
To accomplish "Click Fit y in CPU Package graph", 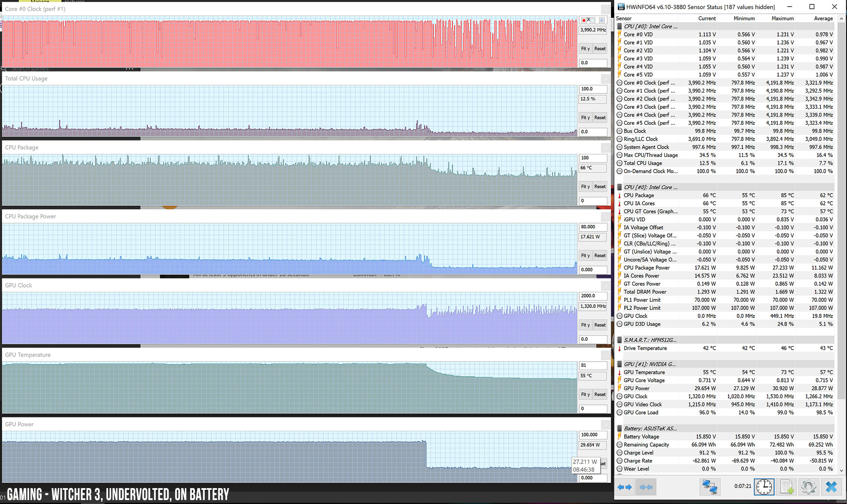I will (585, 187).
